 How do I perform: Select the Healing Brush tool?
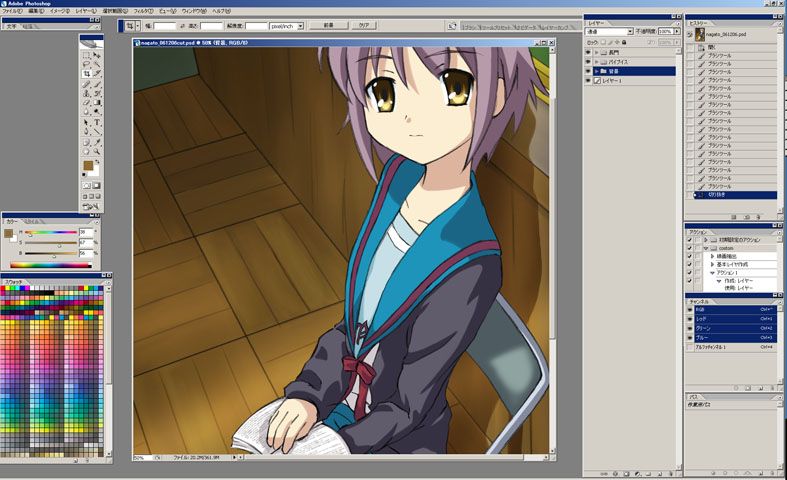click(x=86, y=84)
